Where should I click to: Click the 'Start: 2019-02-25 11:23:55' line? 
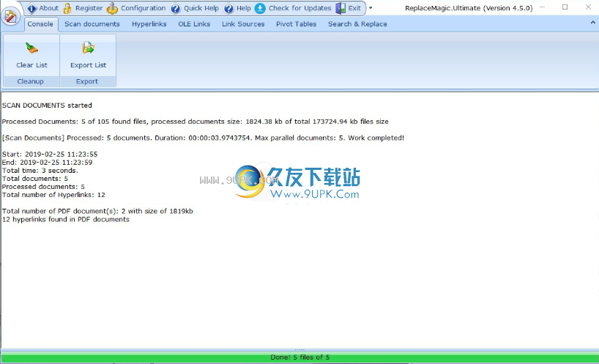point(50,155)
